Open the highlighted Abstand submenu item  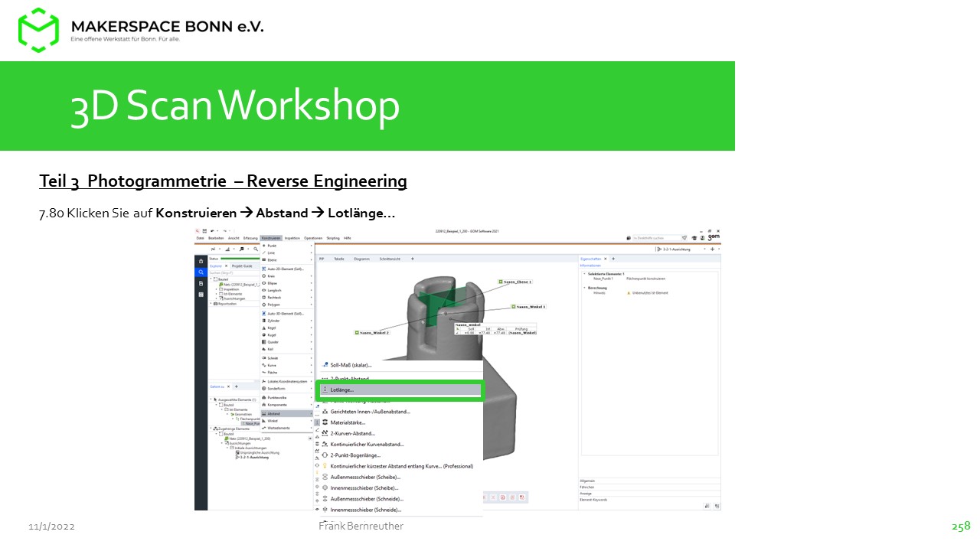pos(287,413)
